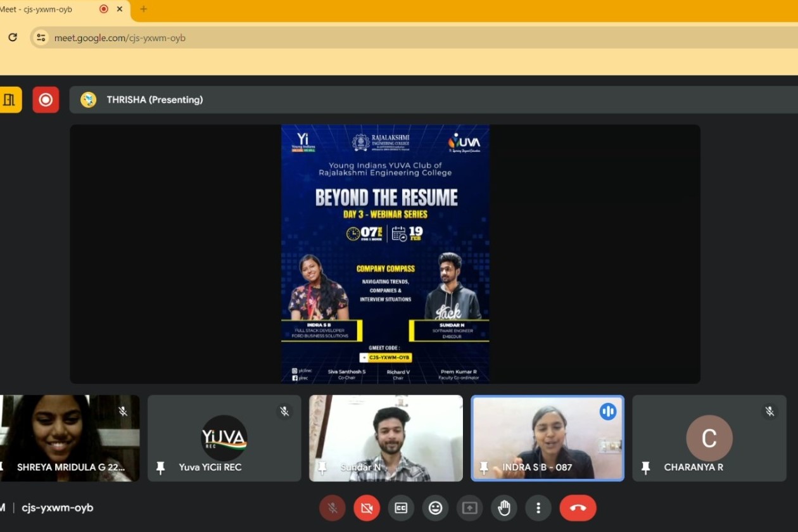Click the pin icon on Yuva YiCii REC tile

pyautogui.click(x=160, y=467)
